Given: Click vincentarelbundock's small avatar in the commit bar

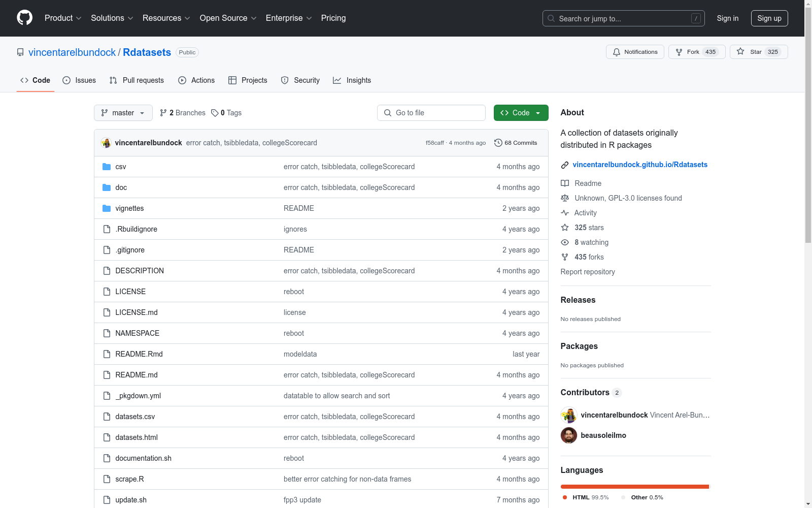Looking at the screenshot, I should [x=106, y=143].
